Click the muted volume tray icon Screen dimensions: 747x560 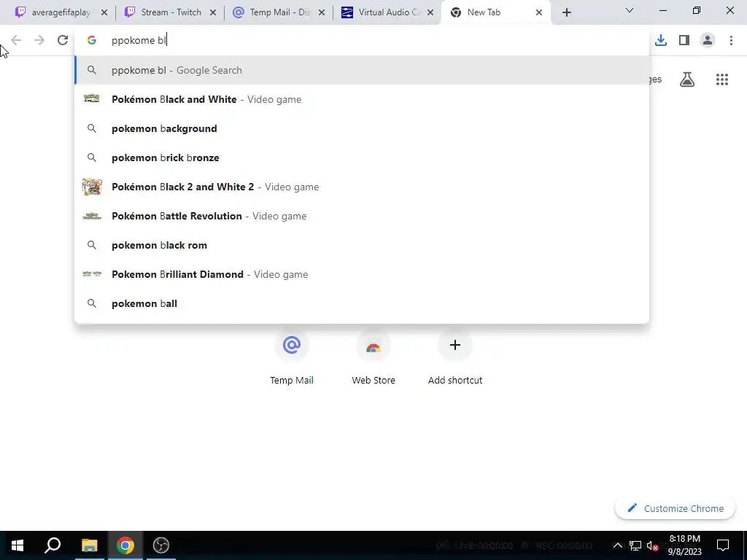tap(653, 545)
